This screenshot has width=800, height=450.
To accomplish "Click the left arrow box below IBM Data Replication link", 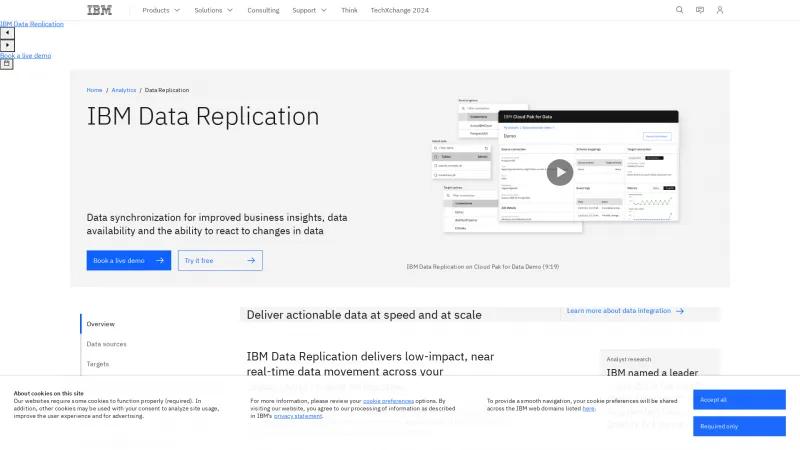I will (7, 33).
